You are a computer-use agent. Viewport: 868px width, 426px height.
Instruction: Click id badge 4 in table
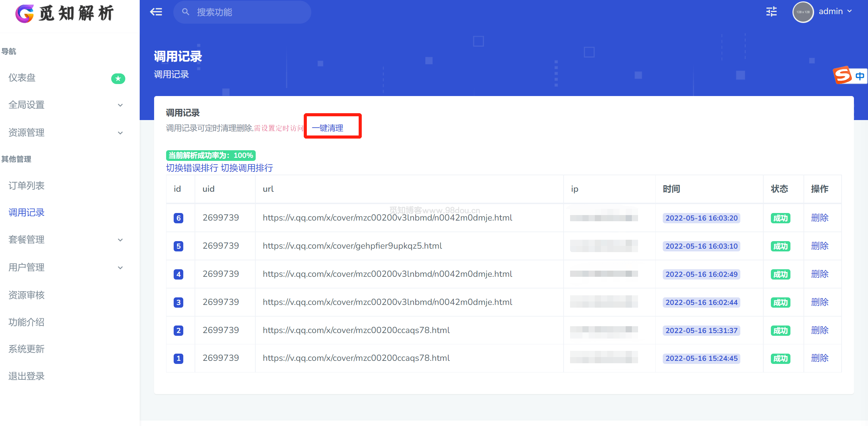point(178,274)
